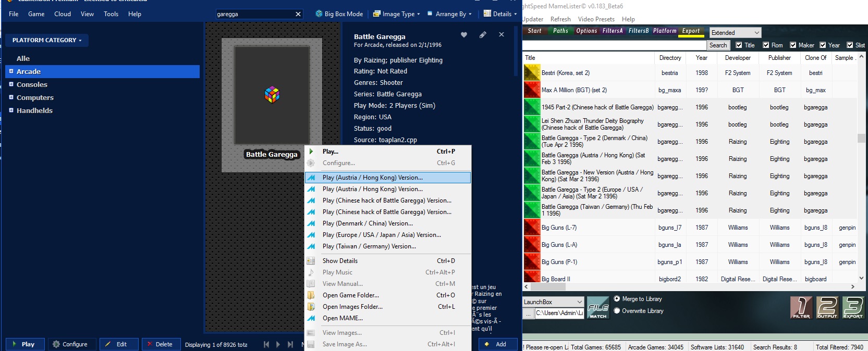Click the next game arrow in bottom bar
The width and height of the screenshot is (868, 351).
point(278,344)
